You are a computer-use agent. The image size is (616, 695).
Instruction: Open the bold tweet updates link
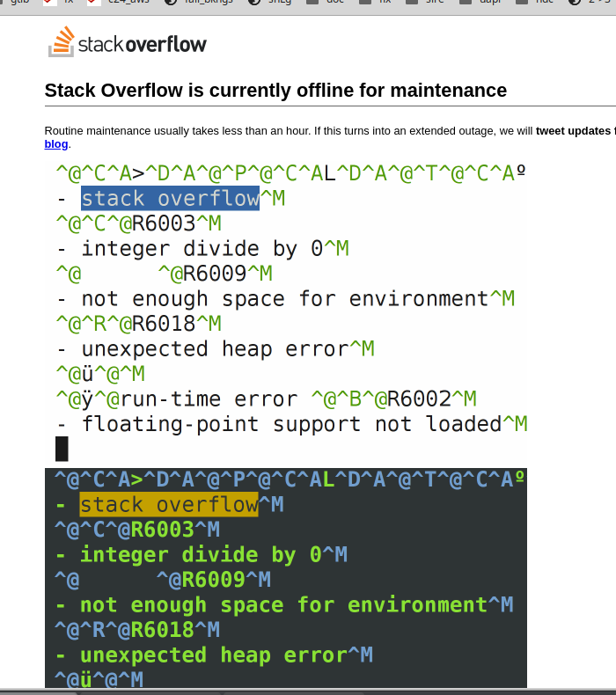tap(576, 131)
